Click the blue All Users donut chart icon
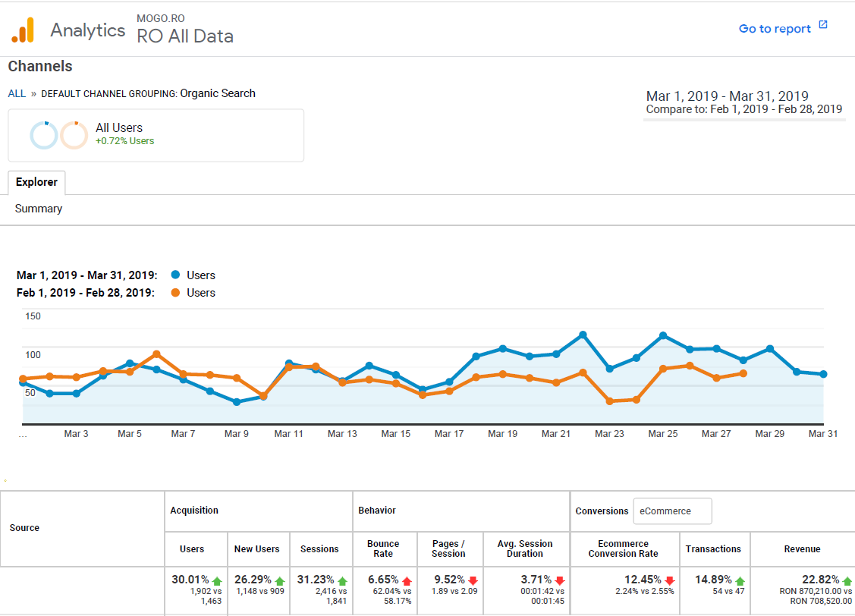 click(x=44, y=134)
